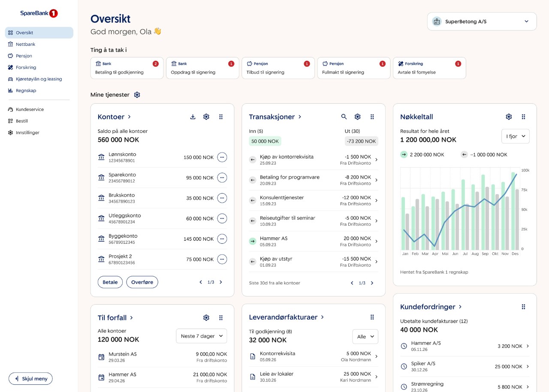The height and width of the screenshot is (392, 549).
Task: Open more options for Lønnskonto
Action: click(x=222, y=157)
